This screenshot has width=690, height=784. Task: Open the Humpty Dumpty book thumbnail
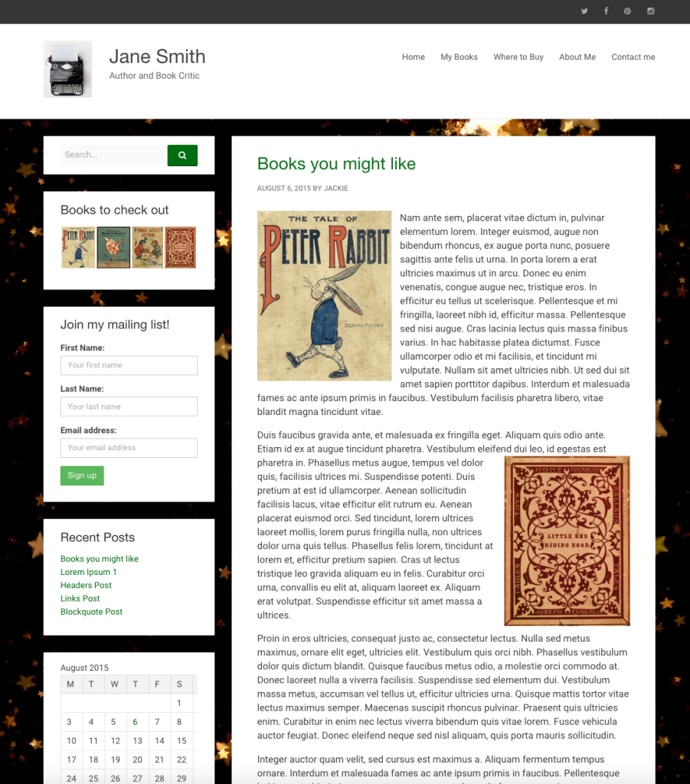pyautogui.click(x=113, y=247)
